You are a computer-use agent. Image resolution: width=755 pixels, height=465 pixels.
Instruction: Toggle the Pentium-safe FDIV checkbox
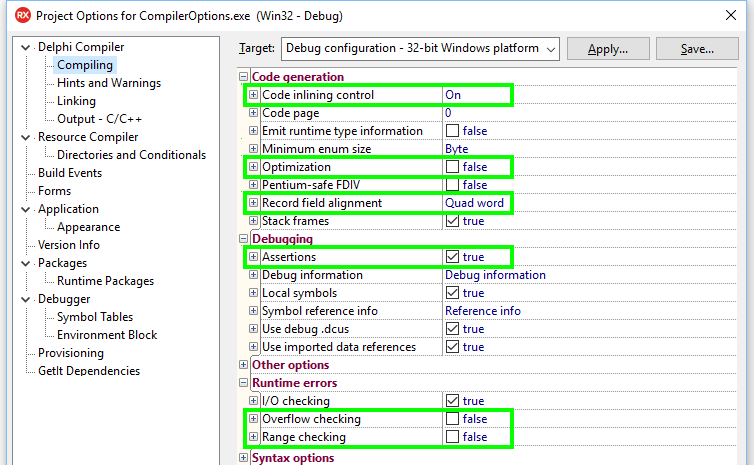point(452,184)
